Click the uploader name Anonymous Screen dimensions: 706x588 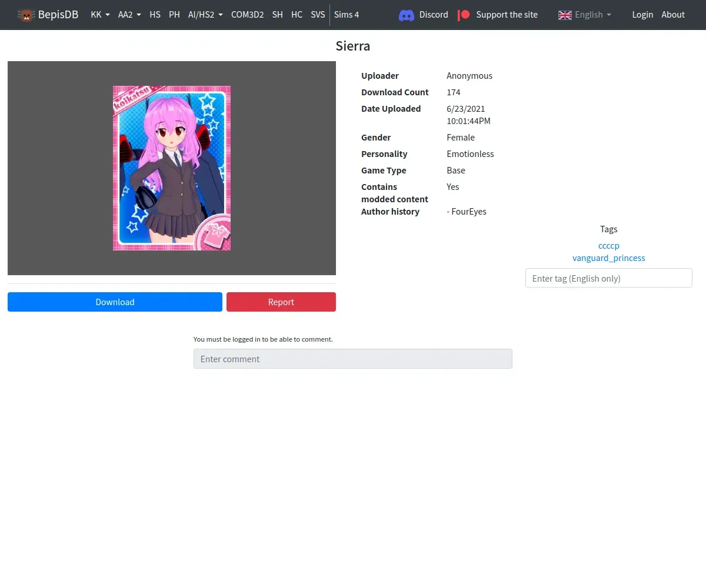point(469,76)
